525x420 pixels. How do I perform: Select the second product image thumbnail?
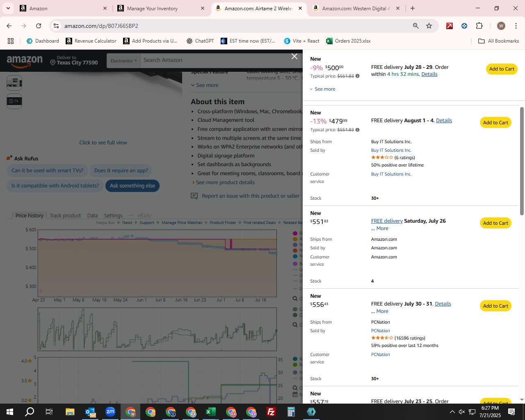[14, 101]
